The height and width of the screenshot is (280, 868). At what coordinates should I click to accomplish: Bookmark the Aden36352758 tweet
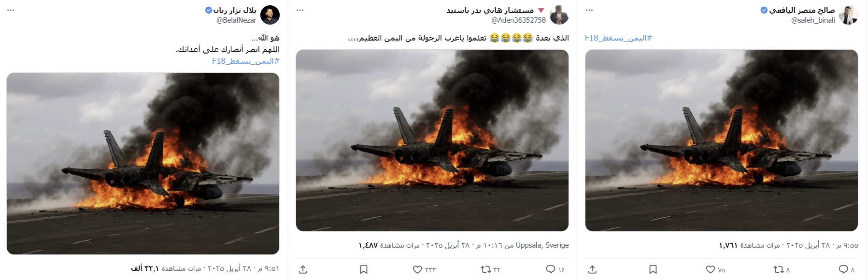pyautogui.click(x=364, y=269)
